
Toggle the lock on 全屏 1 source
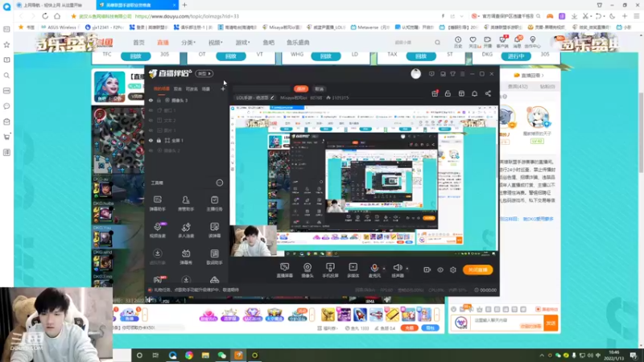pyautogui.click(x=159, y=140)
